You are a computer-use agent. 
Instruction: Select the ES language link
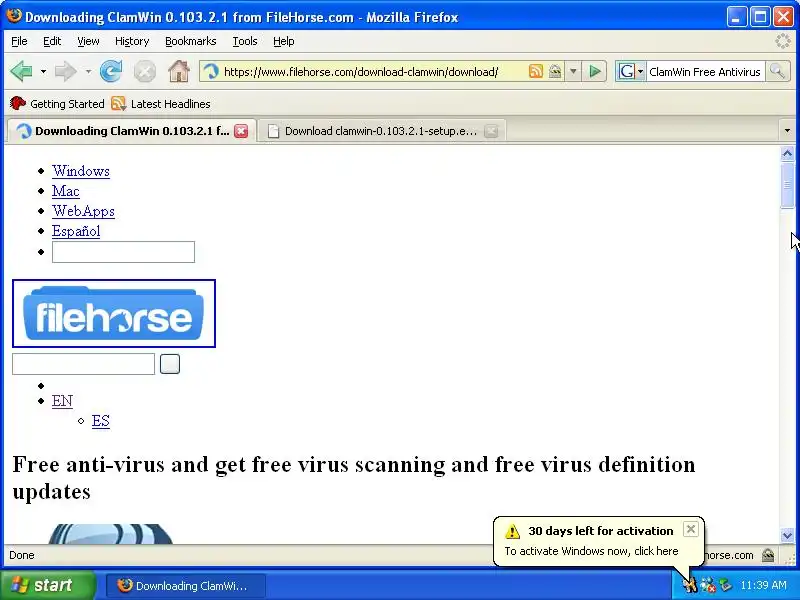[101, 421]
